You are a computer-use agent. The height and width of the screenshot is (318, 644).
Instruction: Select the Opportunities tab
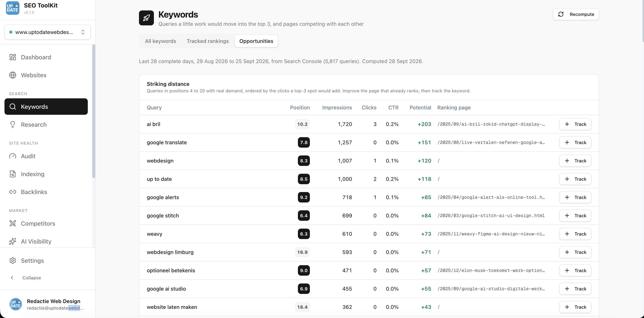pos(256,41)
